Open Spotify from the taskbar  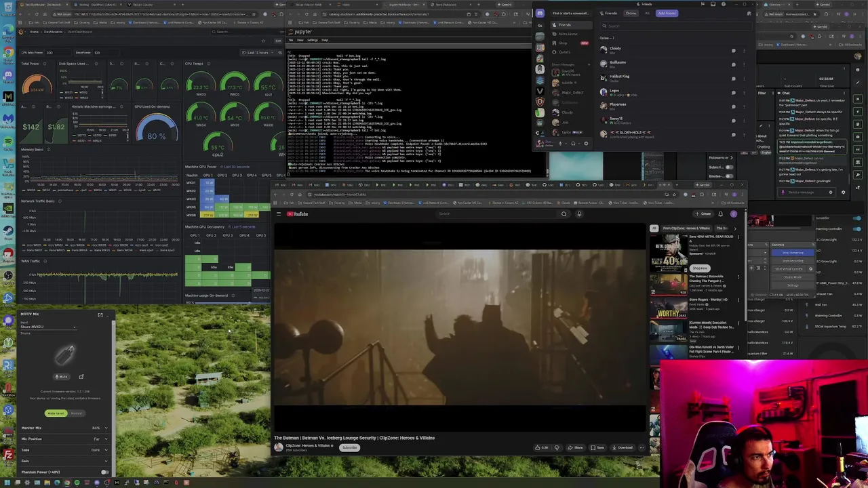tap(77, 483)
